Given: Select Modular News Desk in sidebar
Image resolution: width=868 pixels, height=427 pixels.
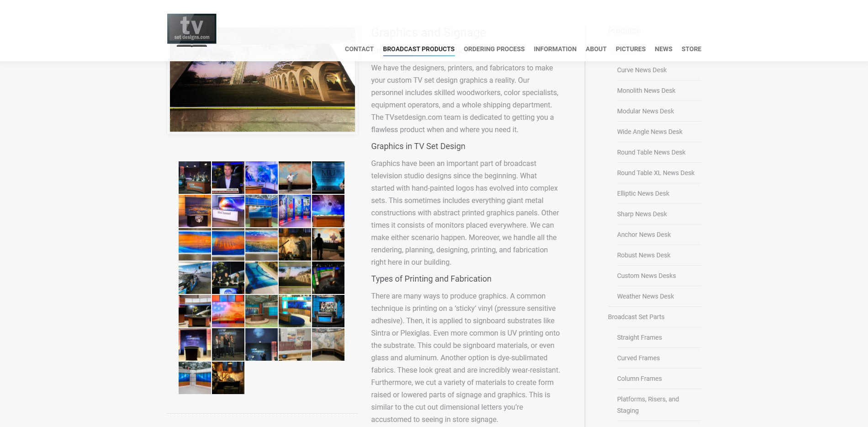Looking at the screenshot, I should pos(645,111).
